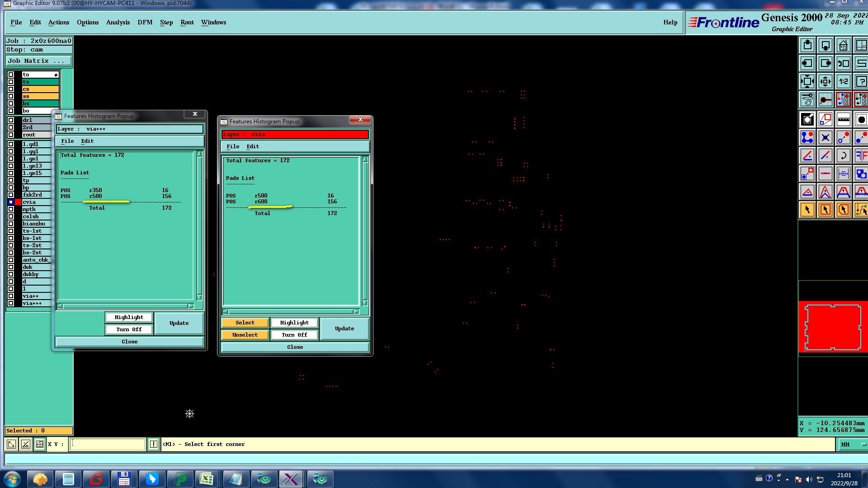The height and width of the screenshot is (488, 868).
Task: Click the curved arrow rotate icon
Action: 844,155
